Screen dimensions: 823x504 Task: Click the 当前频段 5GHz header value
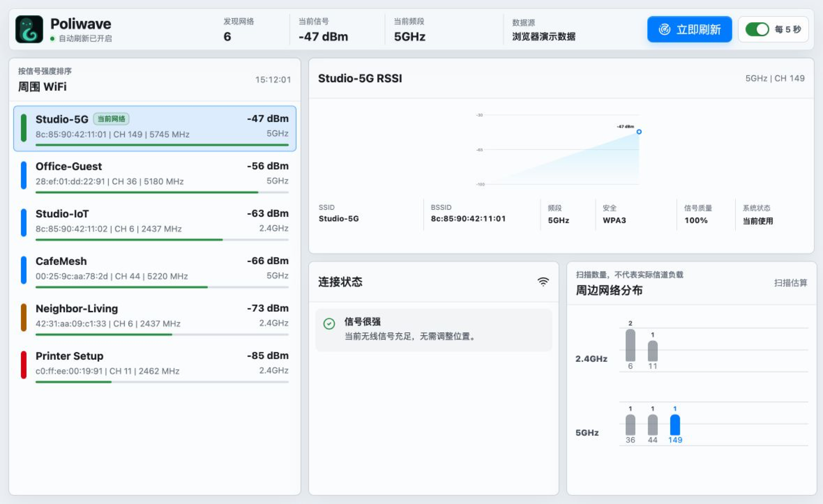click(409, 37)
